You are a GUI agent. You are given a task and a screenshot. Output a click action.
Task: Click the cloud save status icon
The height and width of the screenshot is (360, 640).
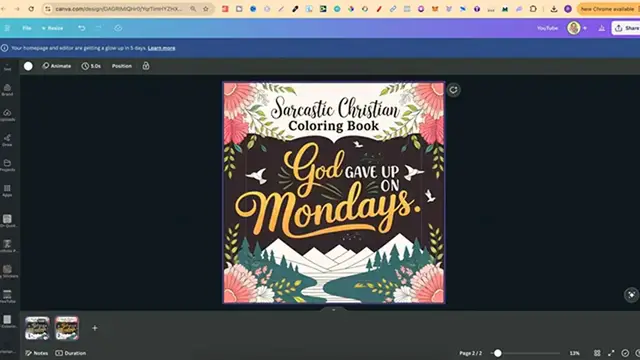coord(118,28)
